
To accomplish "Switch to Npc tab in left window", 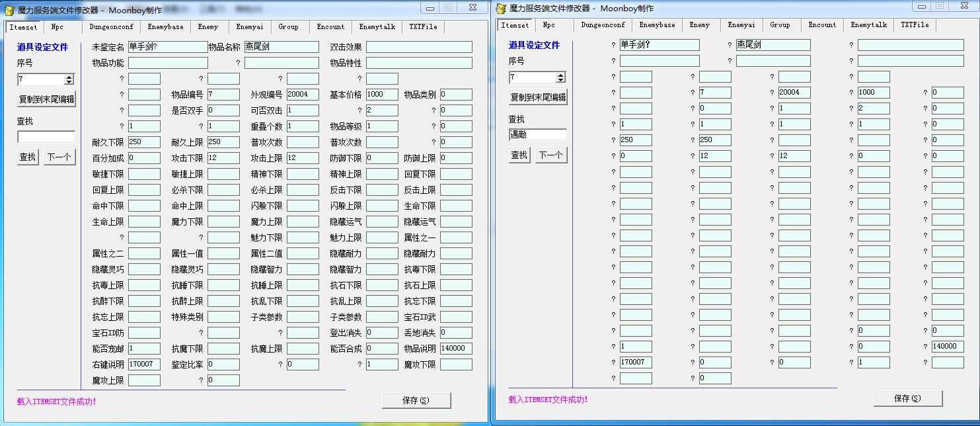I will tap(57, 27).
